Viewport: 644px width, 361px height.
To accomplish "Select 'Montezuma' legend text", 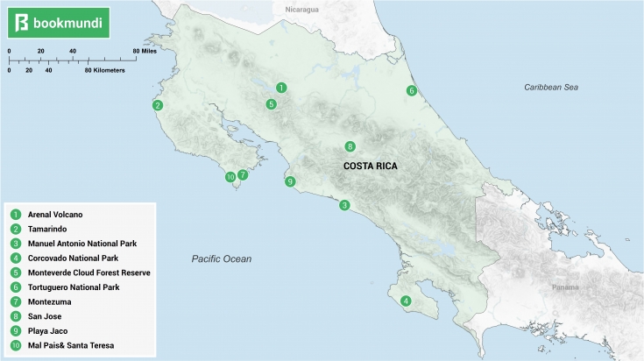I will [x=50, y=302].
